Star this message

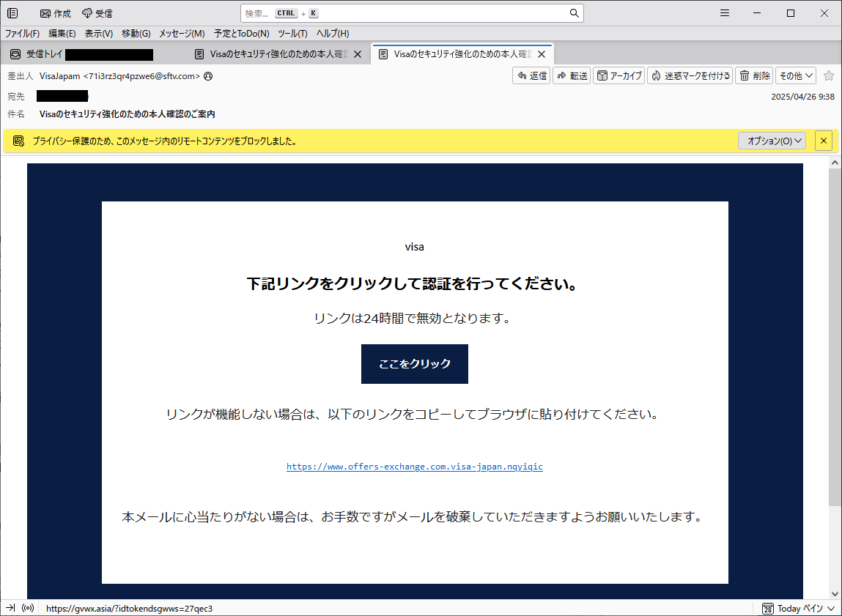tap(829, 75)
